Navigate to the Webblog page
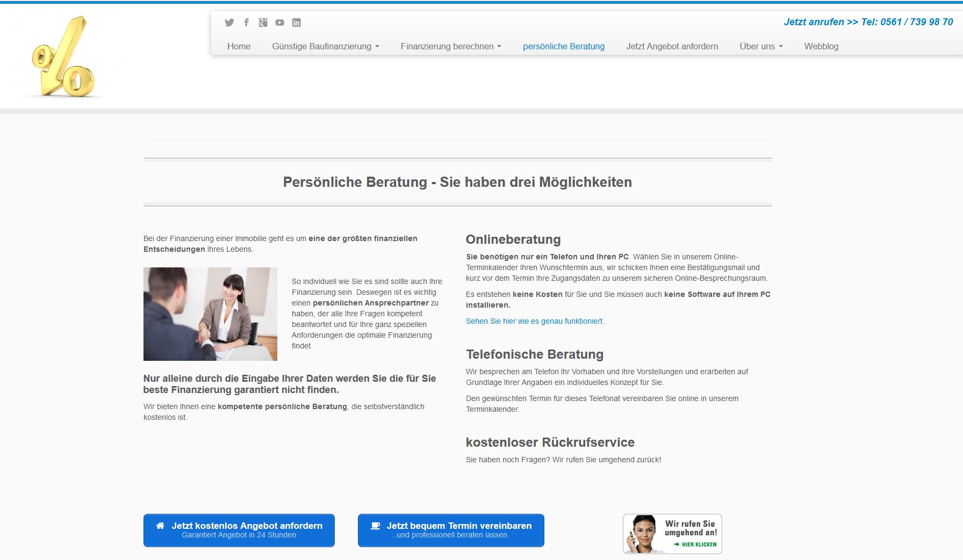Viewport: 963px width, 560px height. [821, 46]
